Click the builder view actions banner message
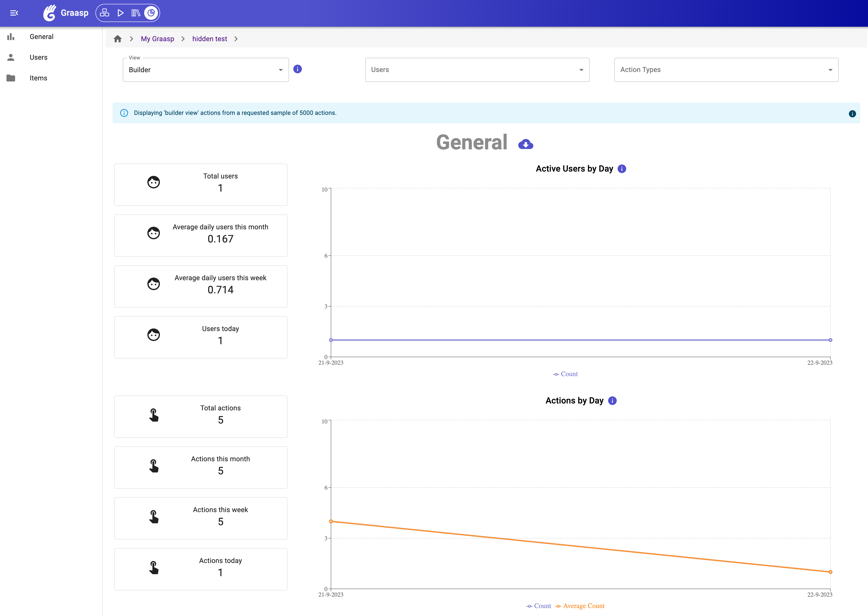 pos(235,113)
